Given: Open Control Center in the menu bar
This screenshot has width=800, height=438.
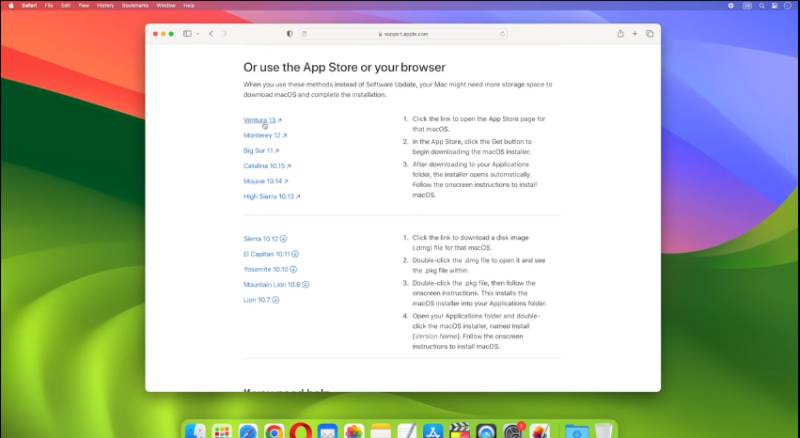Looking at the screenshot, I should click(x=774, y=6).
